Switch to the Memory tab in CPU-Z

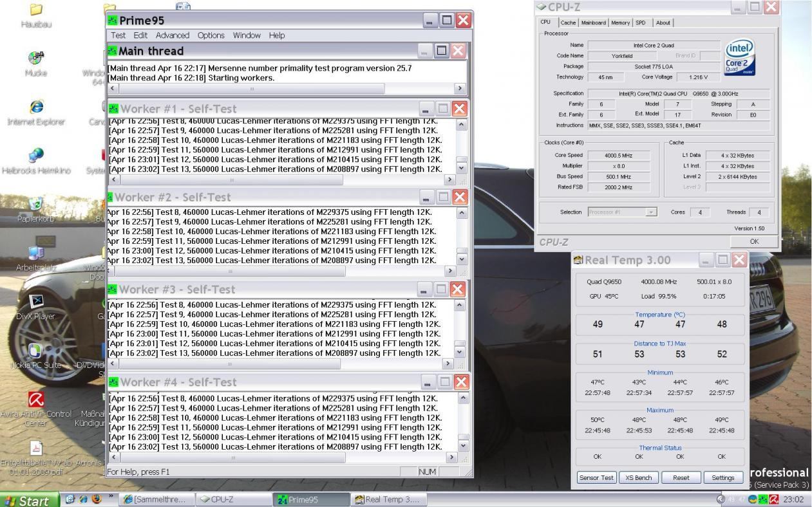[621, 23]
